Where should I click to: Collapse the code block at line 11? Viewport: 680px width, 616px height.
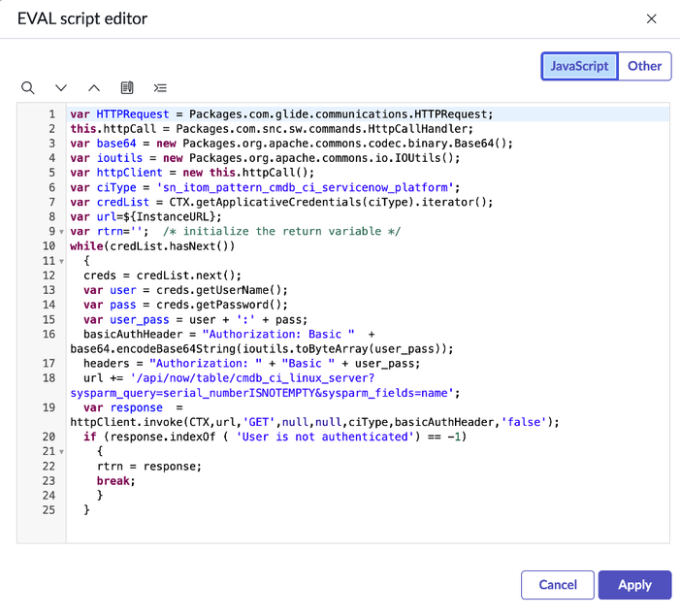(61, 261)
